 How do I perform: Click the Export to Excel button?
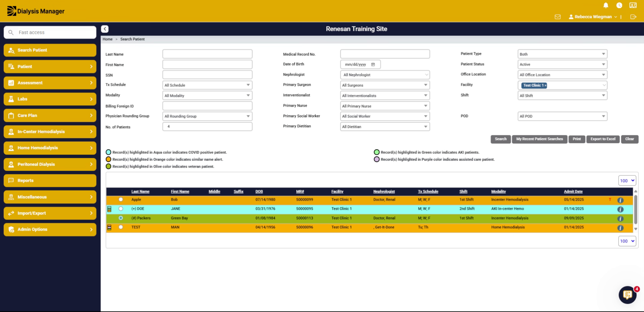(x=603, y=139)
